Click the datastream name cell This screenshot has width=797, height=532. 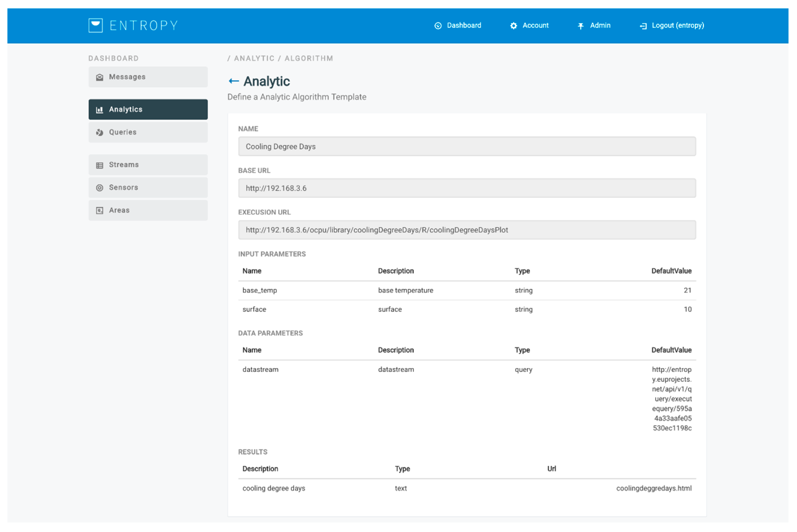[260, 369]
